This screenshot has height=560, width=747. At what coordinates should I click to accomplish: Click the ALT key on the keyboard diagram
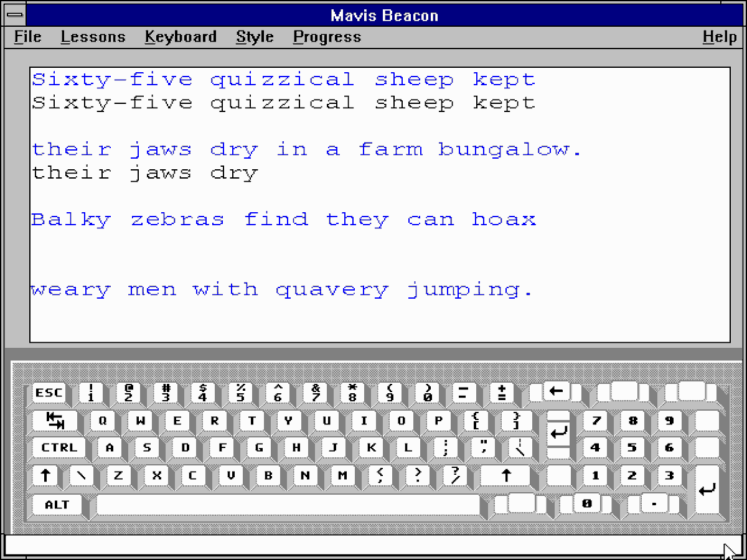tap(57, 505)
